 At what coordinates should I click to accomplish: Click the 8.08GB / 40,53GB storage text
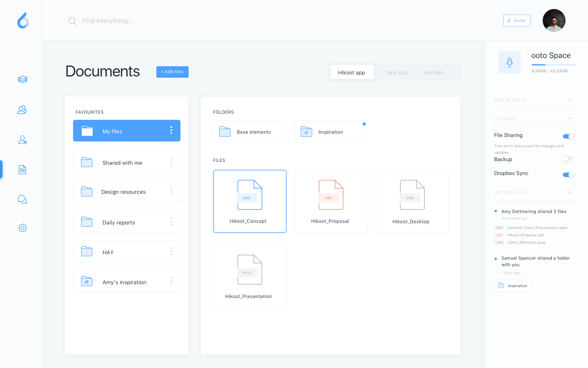pos(550,71)
